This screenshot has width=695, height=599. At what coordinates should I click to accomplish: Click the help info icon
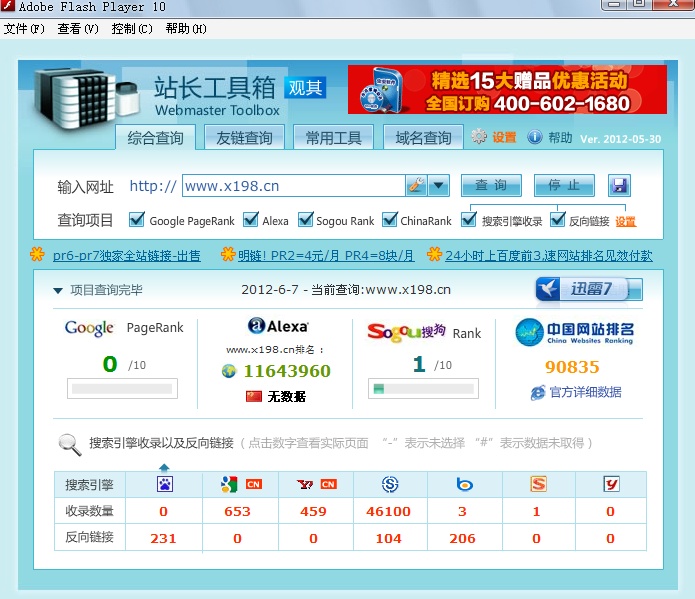point(535,137)
